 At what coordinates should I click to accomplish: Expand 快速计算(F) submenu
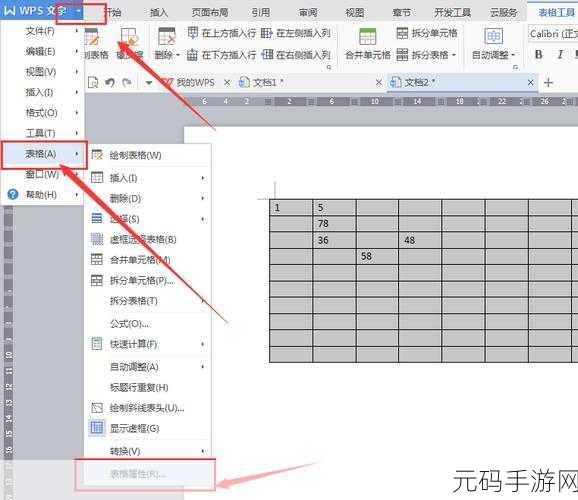[x=148, y=344]
